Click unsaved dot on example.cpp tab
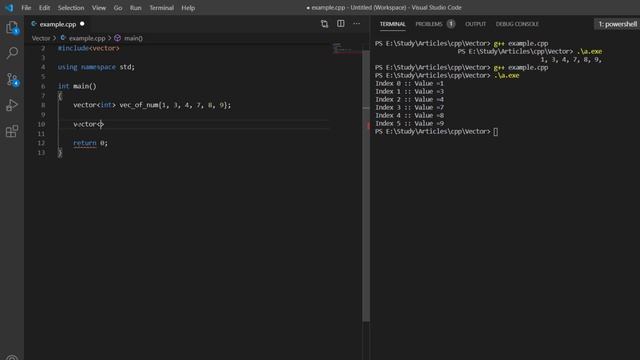 (x=82, y=24)
